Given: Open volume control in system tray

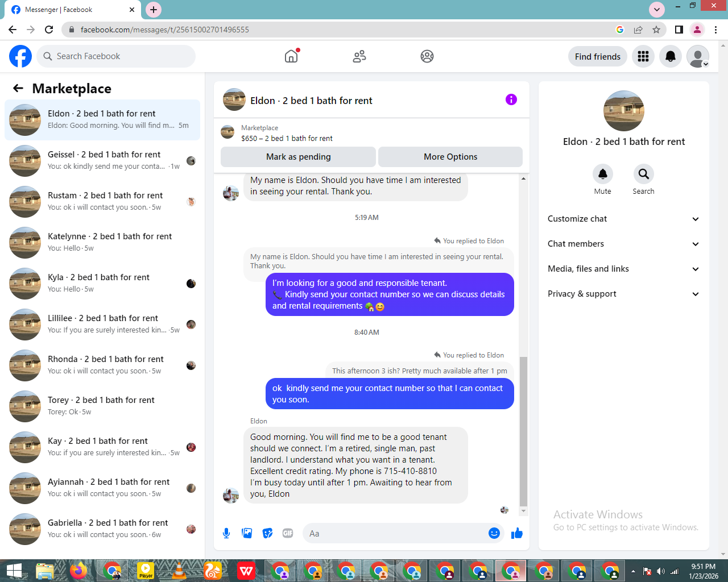Looking at the screenshot, I should [x=660, y=571].
